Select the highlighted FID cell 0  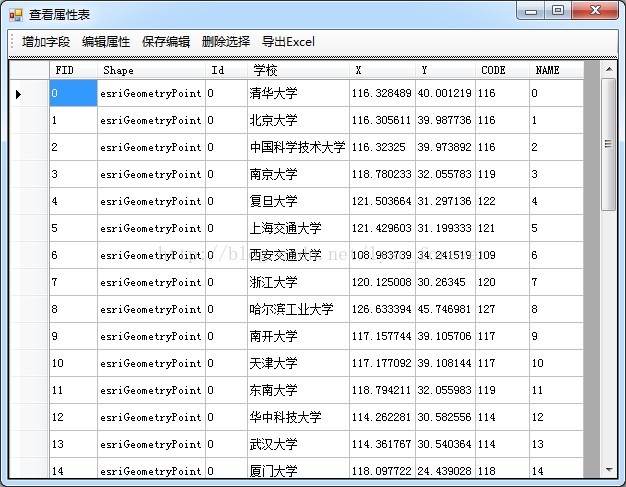tap(73, 93)
